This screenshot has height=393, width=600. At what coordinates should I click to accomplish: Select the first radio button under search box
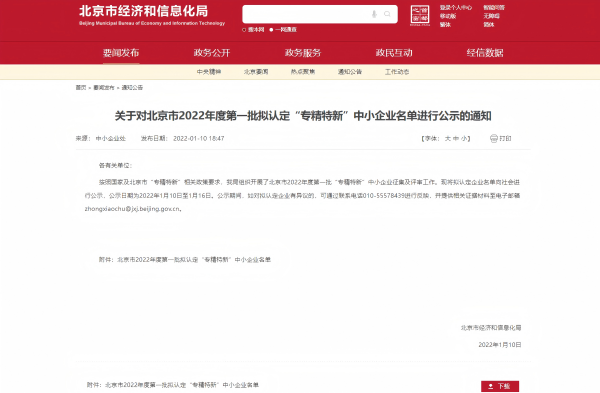click(x=244, y=30)
